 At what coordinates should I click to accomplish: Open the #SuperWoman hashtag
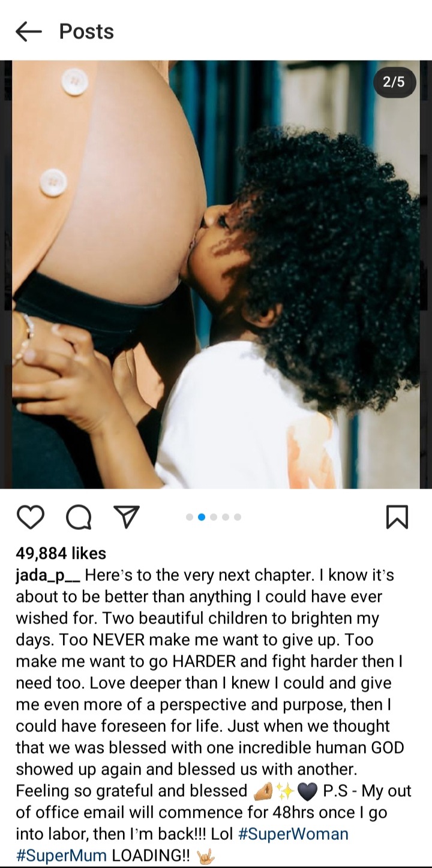point(293,834)
